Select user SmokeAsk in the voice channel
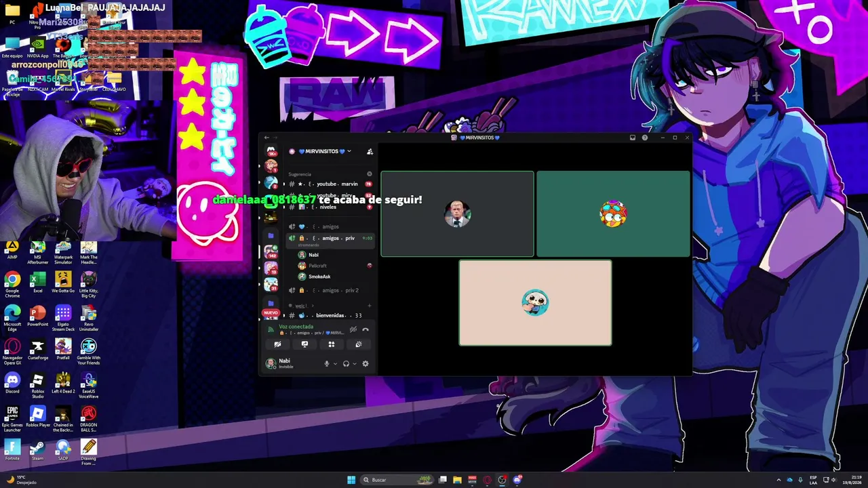The height and width of the screenshot is (488, 868). click(335, 277)
